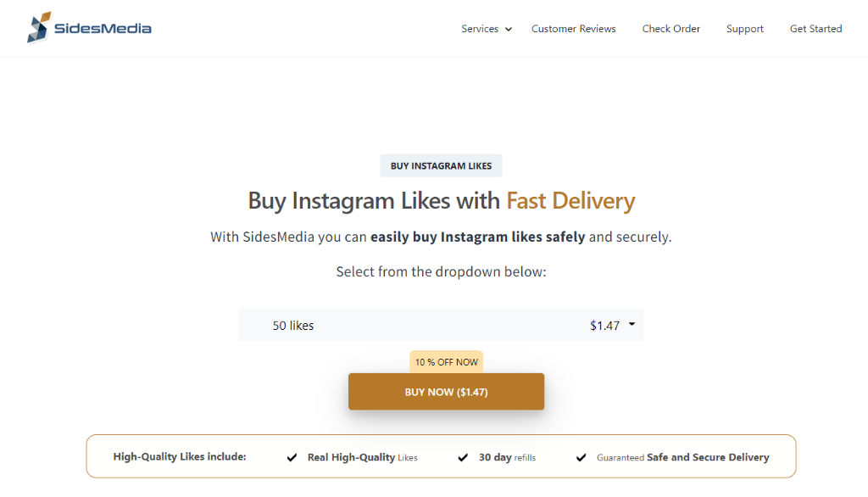Click the $1.47 price in the dropdown

pyautogui.click(x=604, y=326)
